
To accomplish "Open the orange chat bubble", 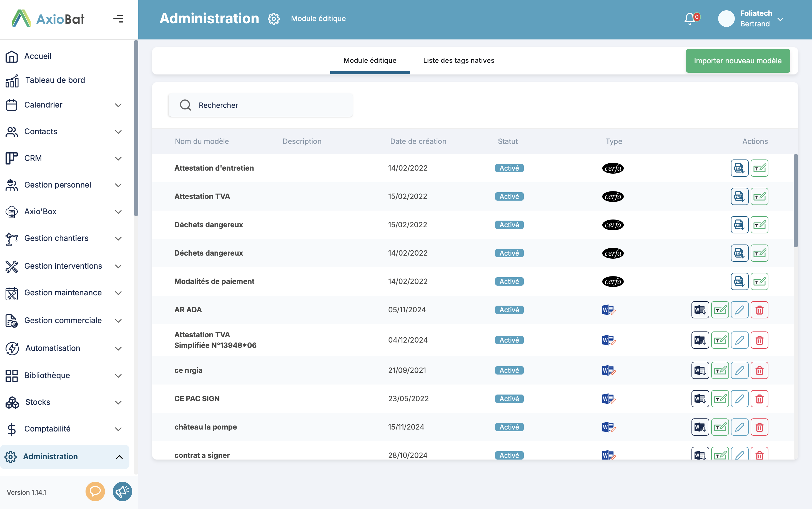I will click(95, 491).
